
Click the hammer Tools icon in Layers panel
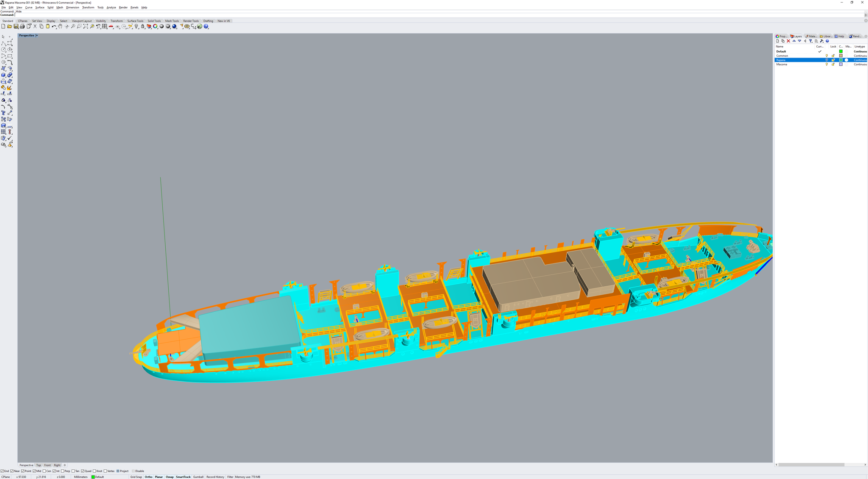822,41
